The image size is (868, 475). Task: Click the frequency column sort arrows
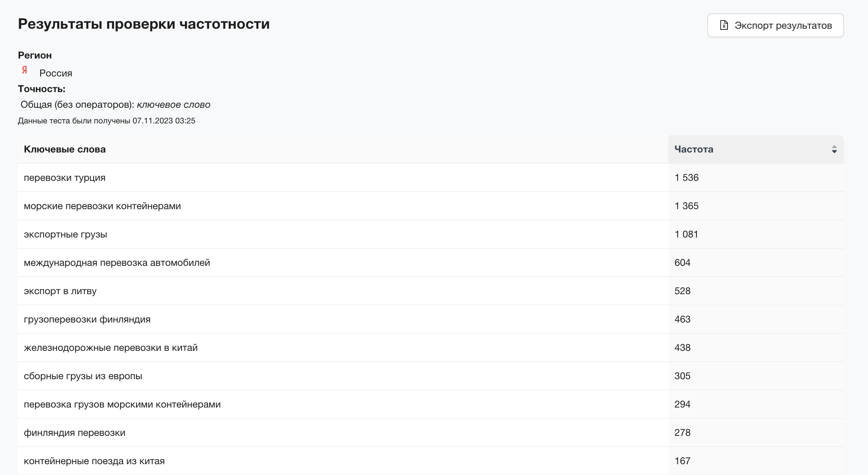[834, 150]
